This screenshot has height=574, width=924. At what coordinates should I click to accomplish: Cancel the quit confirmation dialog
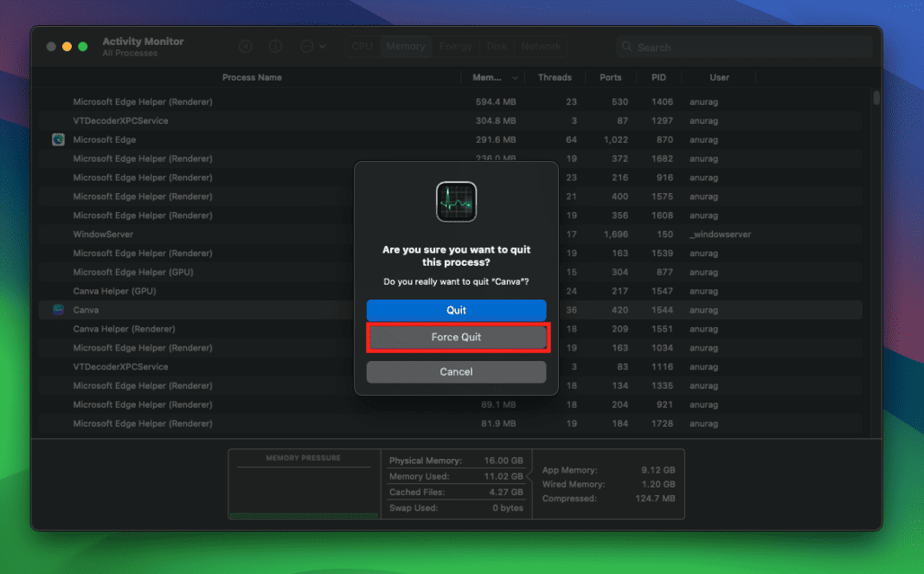pos(456,371)
